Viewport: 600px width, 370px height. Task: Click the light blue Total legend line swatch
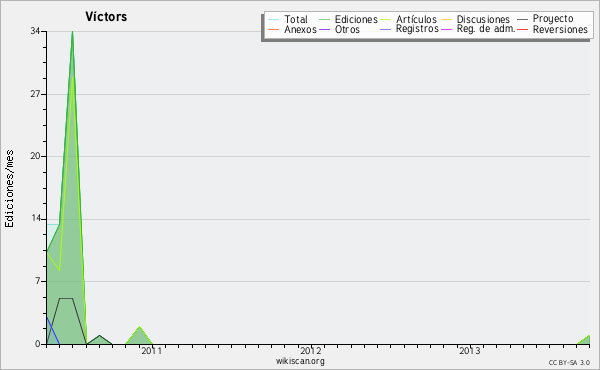point(274,19)
